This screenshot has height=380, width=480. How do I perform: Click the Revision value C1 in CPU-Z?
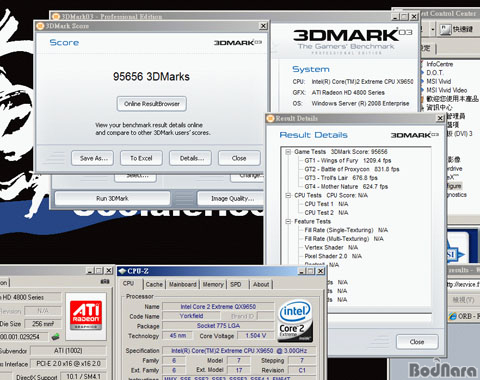pos(302,370)
